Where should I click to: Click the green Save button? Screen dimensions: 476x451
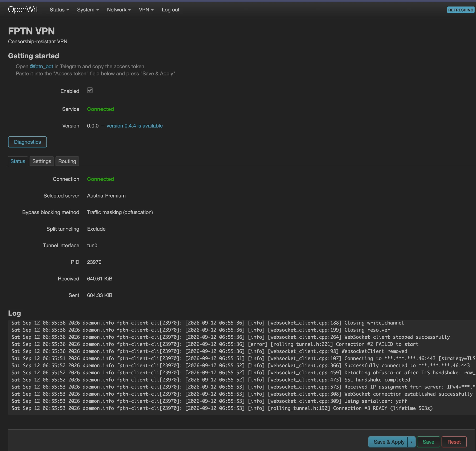coord(428,442)
